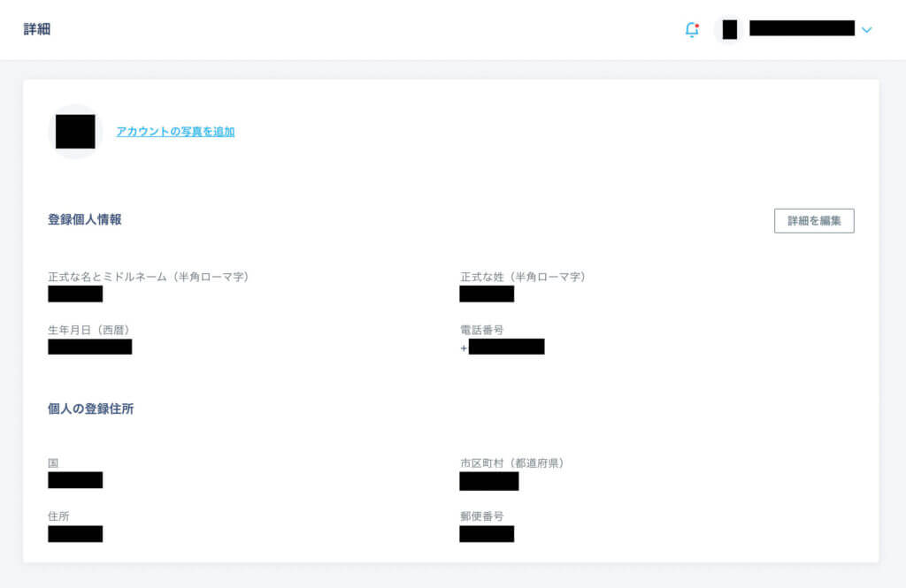Click the 詳細を編集 button
906x588 pixels.
click(814, 221)
